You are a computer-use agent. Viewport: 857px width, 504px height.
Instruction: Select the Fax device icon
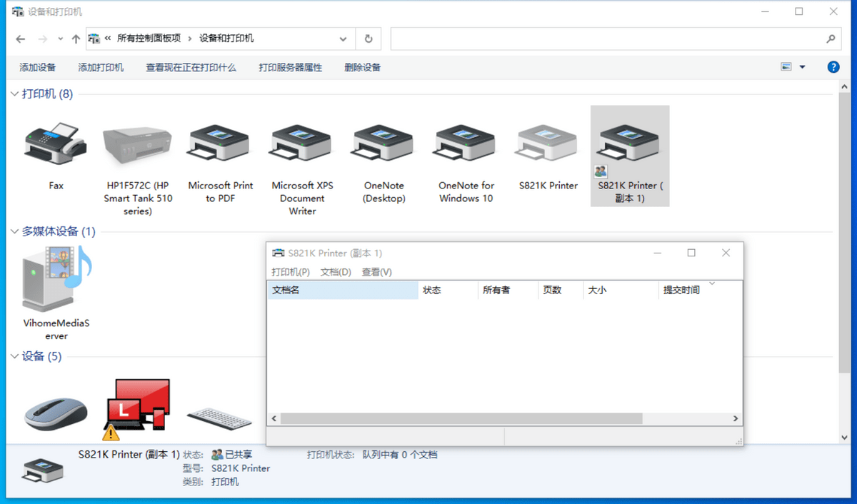tap(56, 143)
